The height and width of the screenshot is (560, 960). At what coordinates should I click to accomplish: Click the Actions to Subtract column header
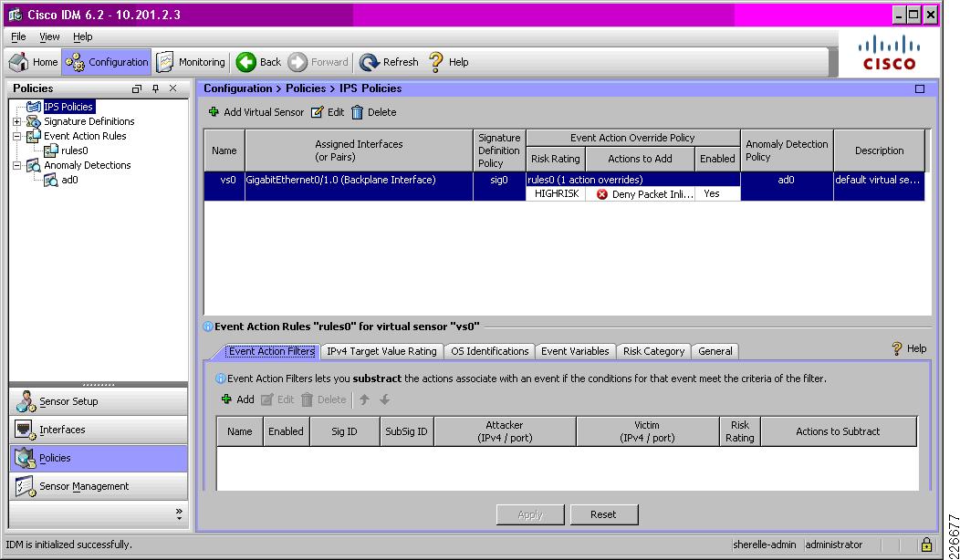coord(838,431)
